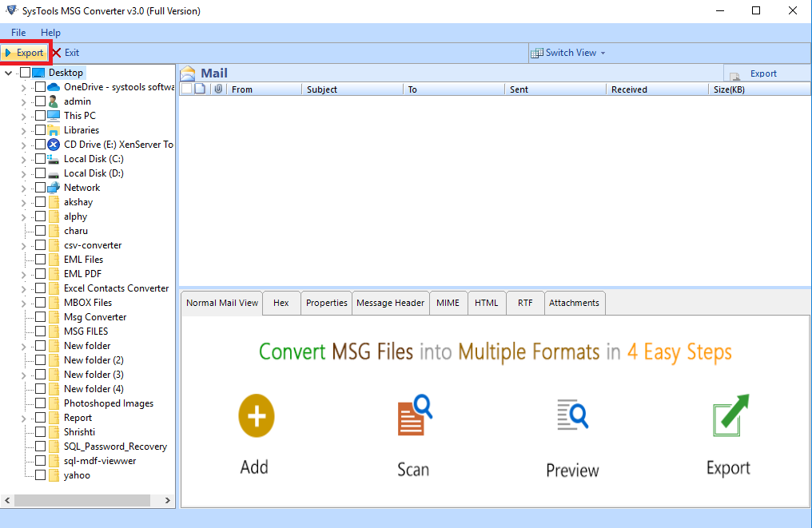Switch to the RTF tab
812x528 pixels.
pos(525,303)
